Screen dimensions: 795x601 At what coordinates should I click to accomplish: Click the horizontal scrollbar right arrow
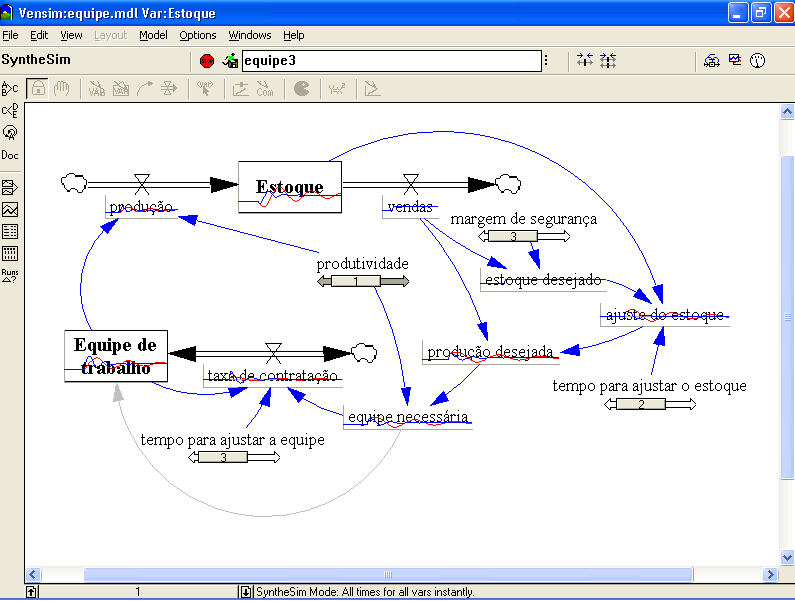click(770, 574)
